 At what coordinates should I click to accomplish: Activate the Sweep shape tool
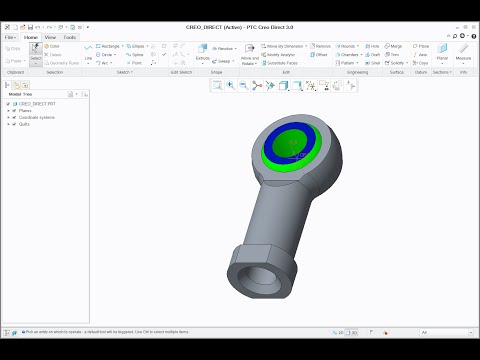pos(221,61)
